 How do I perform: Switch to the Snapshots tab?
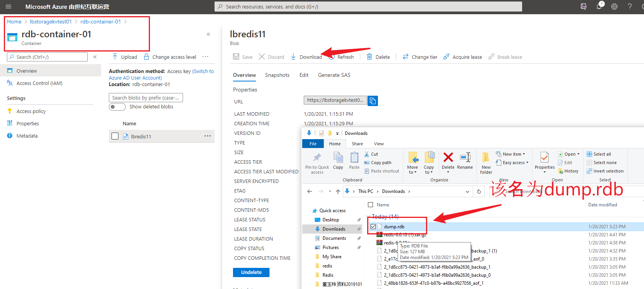(x=277, y=75)
